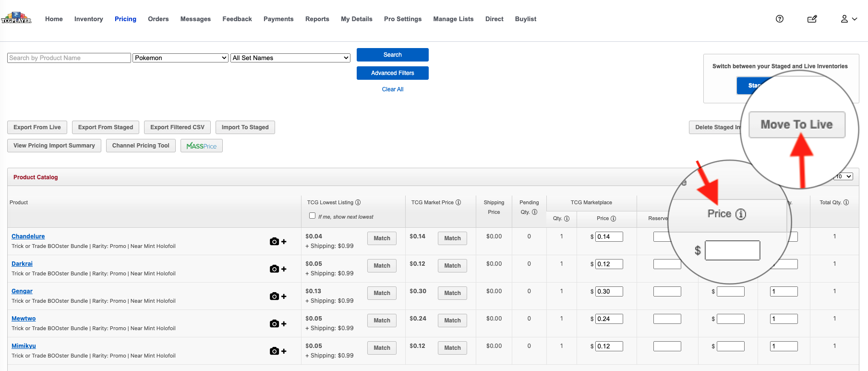Open the rows-per-page dropdown showing 10
This screenshot has height=371, width=868.
[844, 176]
